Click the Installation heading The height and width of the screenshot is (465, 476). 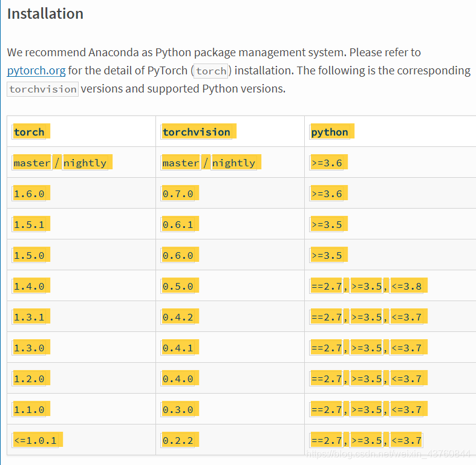click(x=45, y=14)
